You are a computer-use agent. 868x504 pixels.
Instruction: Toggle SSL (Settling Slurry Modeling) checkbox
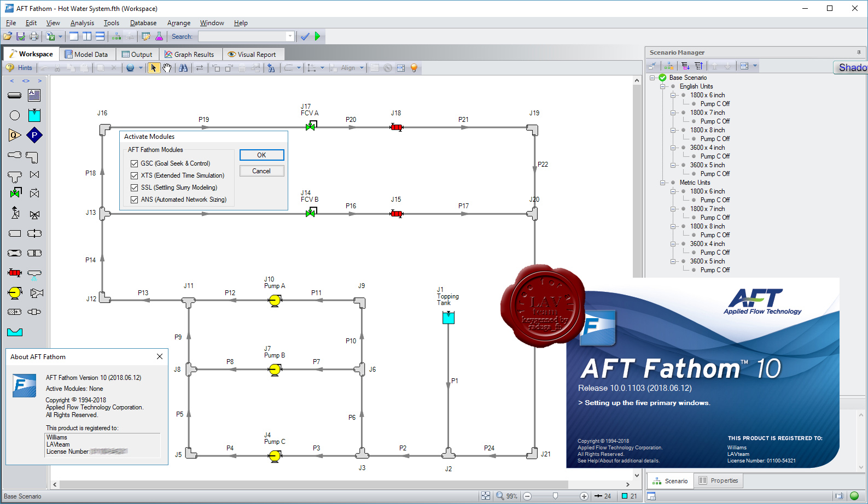coord(134,187)
